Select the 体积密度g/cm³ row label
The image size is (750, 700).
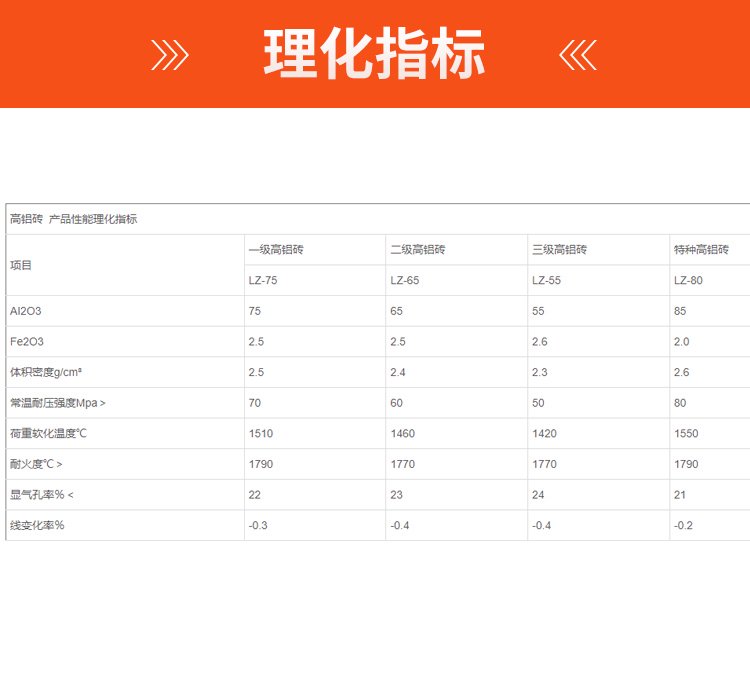pos(46,372)
